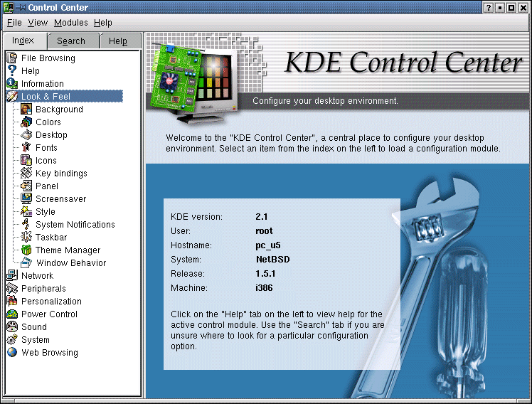Click the Help question mark icon in tree
Image resolution: width=532 pixels, height=404 pixels.
pyautogui.click(x=12, y=70)
